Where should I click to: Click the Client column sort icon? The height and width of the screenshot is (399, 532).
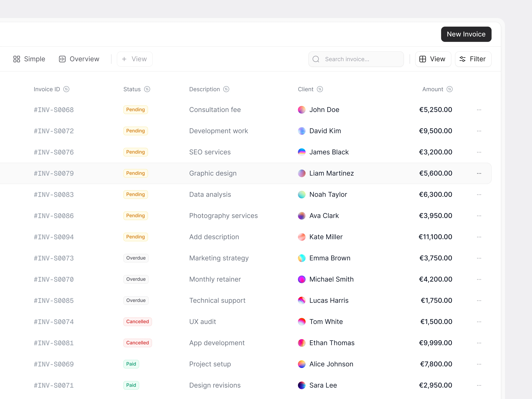(320, 89)
